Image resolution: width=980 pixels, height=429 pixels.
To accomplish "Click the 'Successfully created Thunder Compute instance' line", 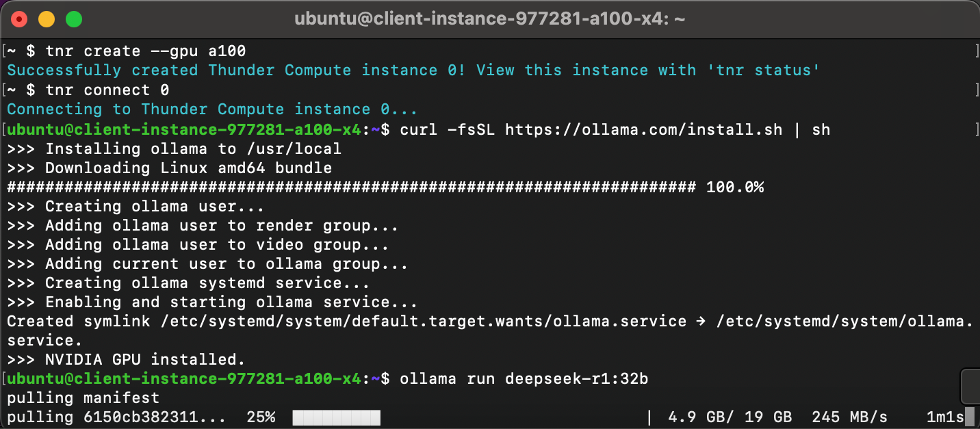I will [413, 70].
